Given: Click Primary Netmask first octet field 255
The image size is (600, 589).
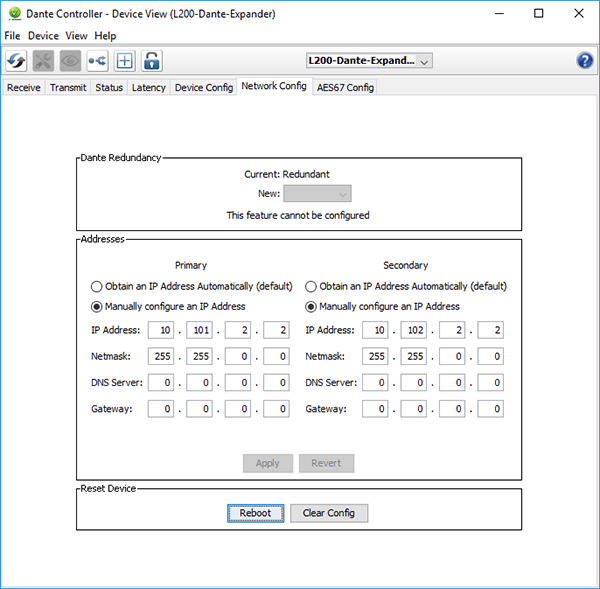Looking at the screenshot, I should (x=161, y=356).
